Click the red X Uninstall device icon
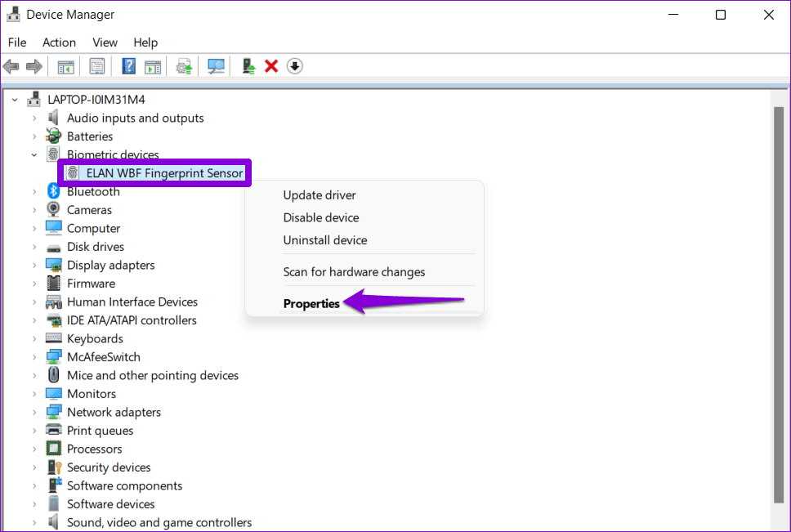 pos(271,66)
